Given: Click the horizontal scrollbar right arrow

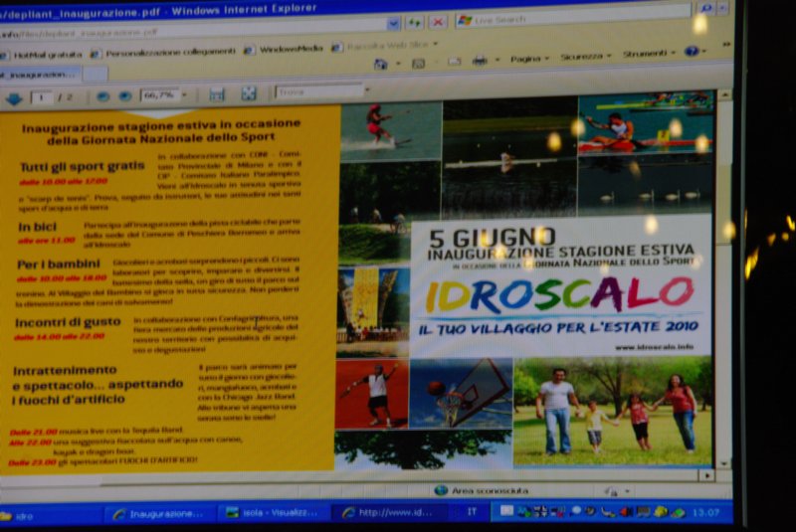Looking at the screenshot, I should 706,475.
